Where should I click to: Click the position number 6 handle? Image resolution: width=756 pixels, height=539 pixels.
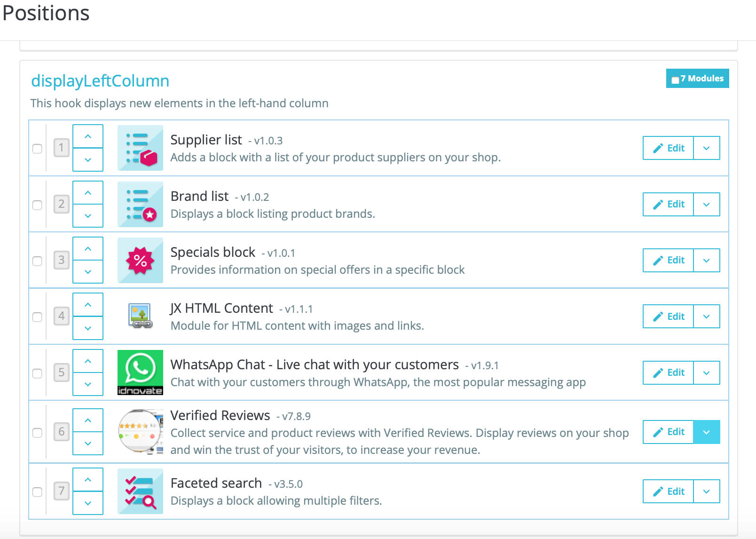click(62, 432)
